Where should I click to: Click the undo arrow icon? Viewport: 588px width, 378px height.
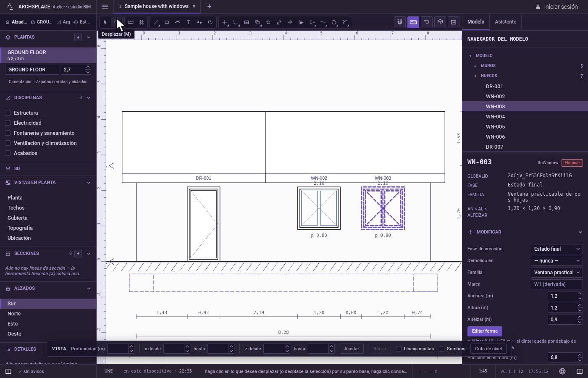[x=427, y=22]
